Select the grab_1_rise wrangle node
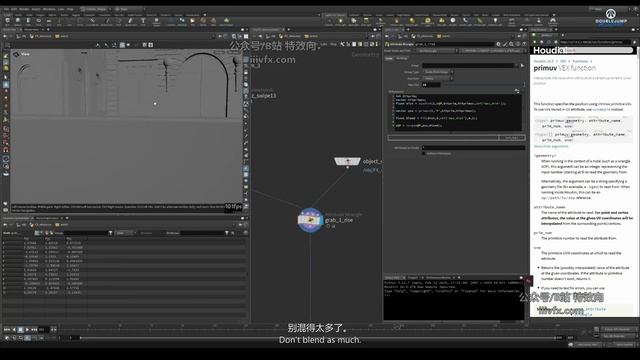640x360 pixels. pos(310,220)
